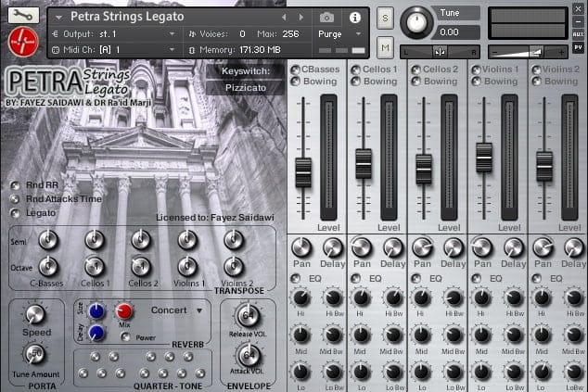Turn the CBasses Delay knob
588x392 pixels.
click(x=332, y=247)
